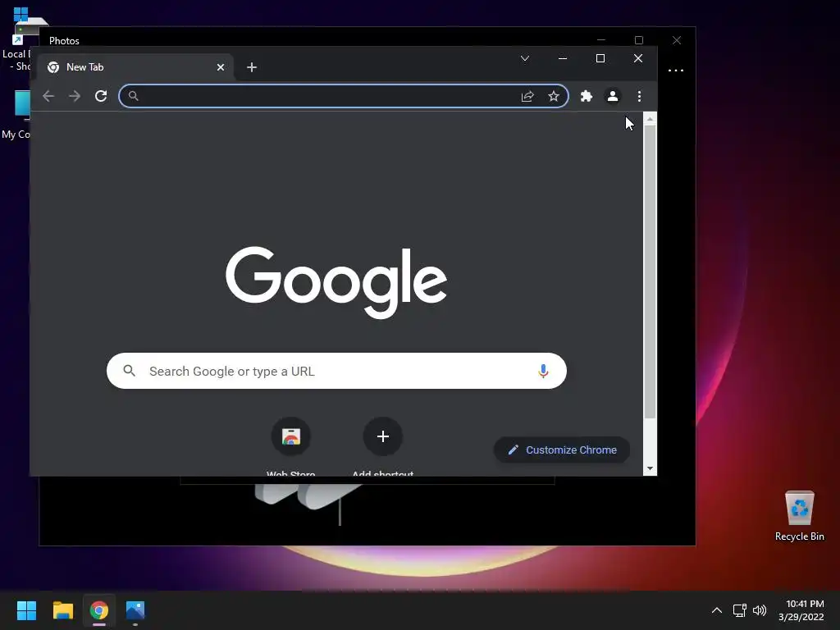Open the Chrome tab search chevron
This screenshot has width=840, height=630.
point(525,58)
